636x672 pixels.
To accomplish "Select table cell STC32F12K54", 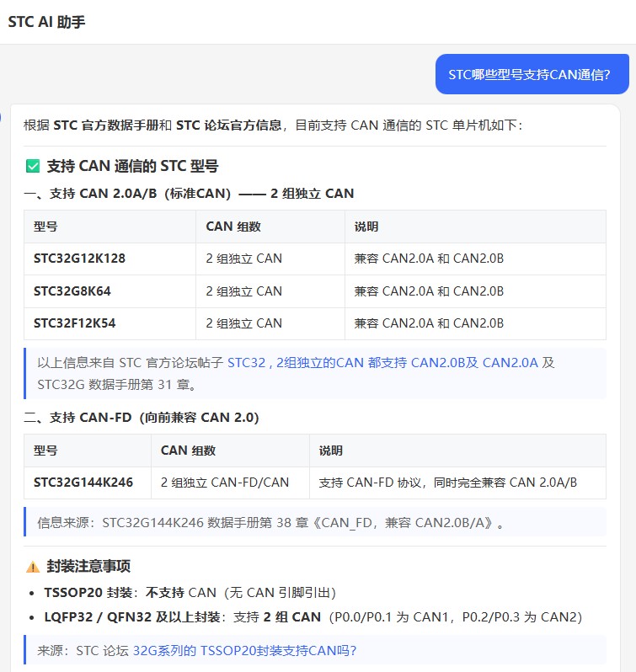I will click(110, 323).
